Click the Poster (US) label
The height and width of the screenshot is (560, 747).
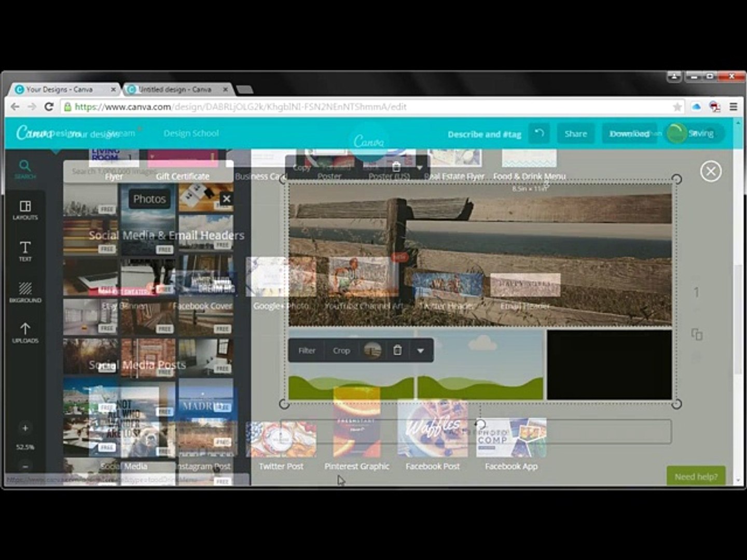tap(389, 176)
